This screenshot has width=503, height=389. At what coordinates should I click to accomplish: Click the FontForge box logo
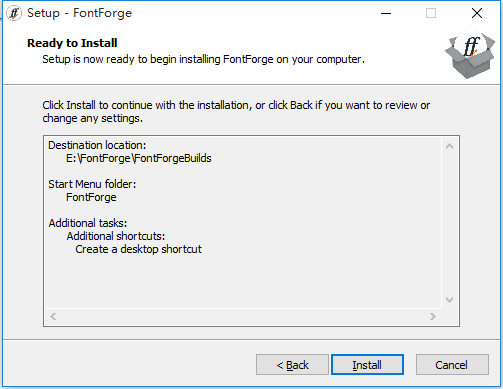470,54
